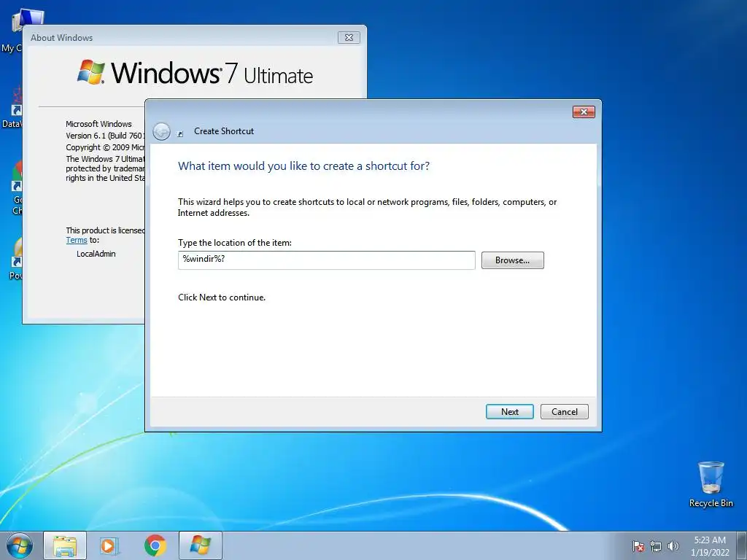The image size is (747, 560).
Task: Click the network tray icon
Action: (x=656, y=546)
